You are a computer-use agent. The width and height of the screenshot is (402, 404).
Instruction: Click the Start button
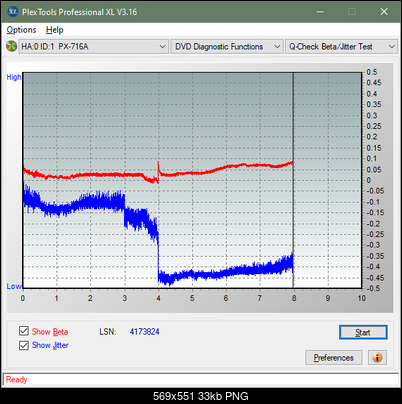[x=363, y=332]
